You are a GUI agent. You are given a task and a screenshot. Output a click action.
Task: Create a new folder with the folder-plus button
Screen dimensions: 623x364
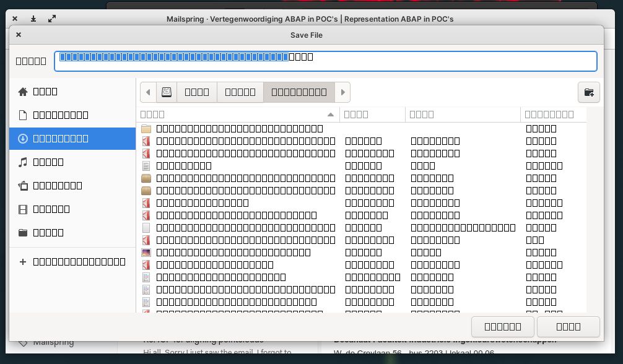(x=588, y=92)
